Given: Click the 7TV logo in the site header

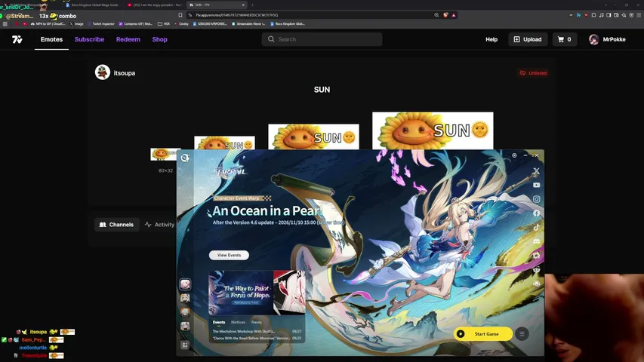Looking at the screenshot, I should tap(17, 39).
